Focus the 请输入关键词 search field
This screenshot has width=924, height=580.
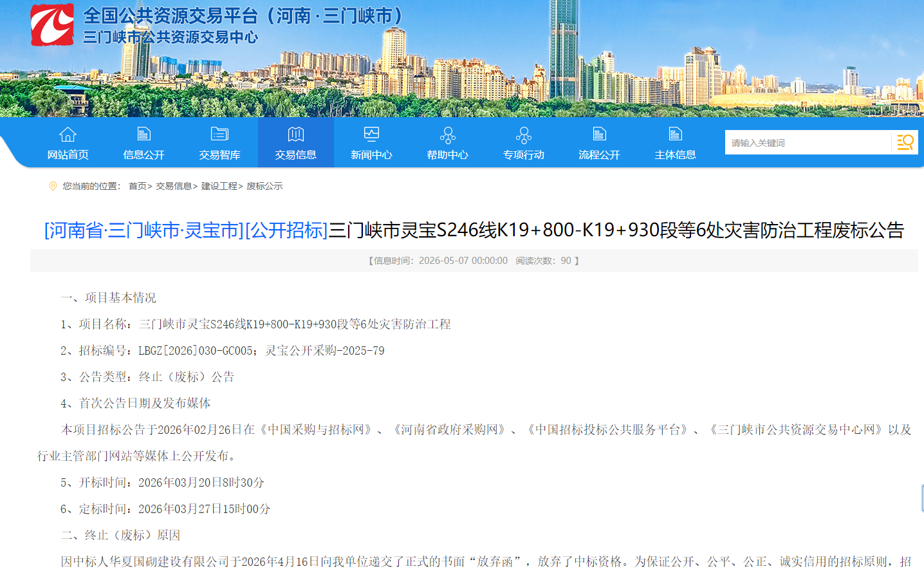pos(808,142)
